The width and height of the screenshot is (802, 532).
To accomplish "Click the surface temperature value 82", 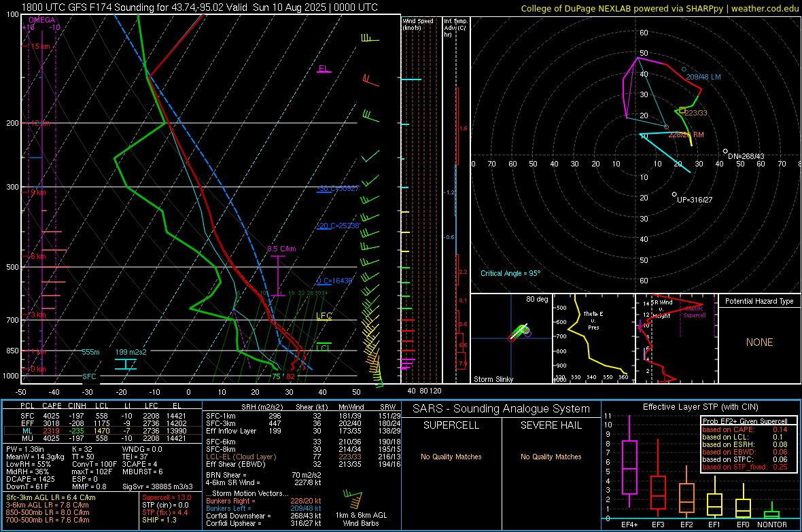I will click(x=290, y=376).
